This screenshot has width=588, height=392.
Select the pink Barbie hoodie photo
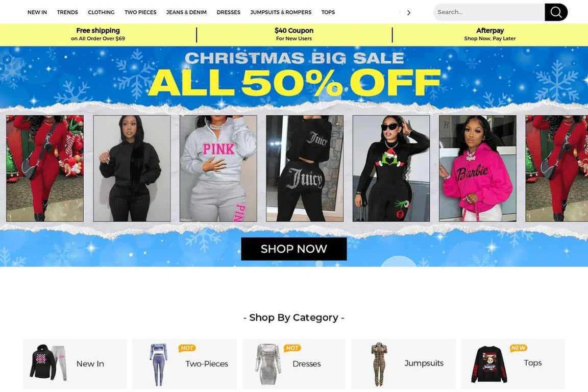coord(478,168)
